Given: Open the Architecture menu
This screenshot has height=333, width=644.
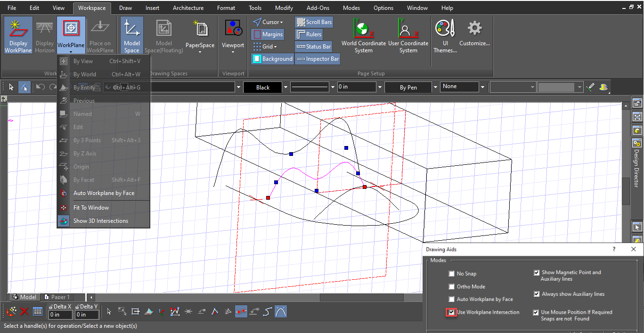Looking at the screenshot, I should [188, 8].
